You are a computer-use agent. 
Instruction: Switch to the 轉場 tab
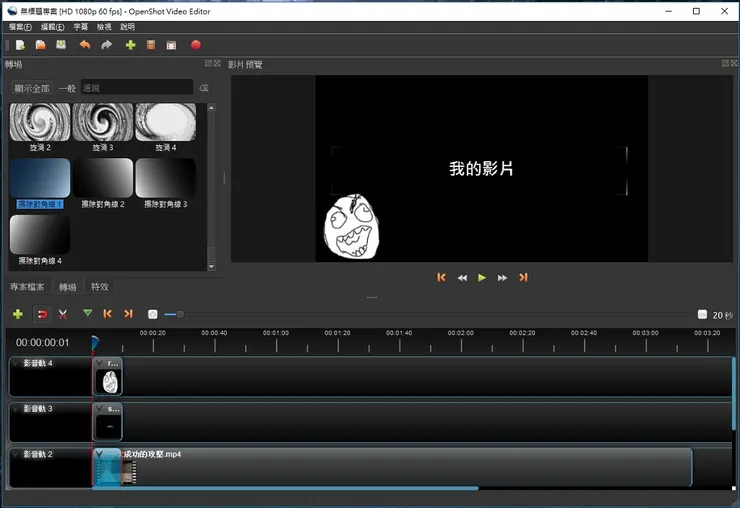point(67,287)
